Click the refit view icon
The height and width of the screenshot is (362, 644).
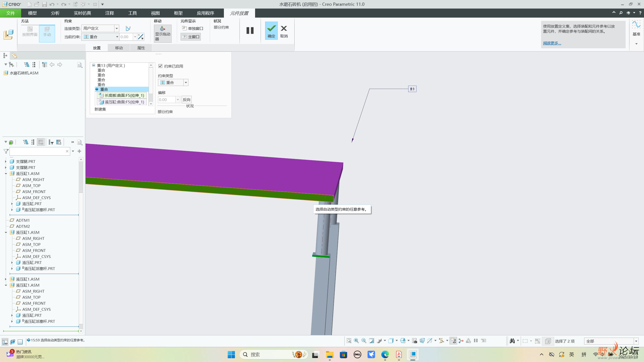tap(349, 341)
